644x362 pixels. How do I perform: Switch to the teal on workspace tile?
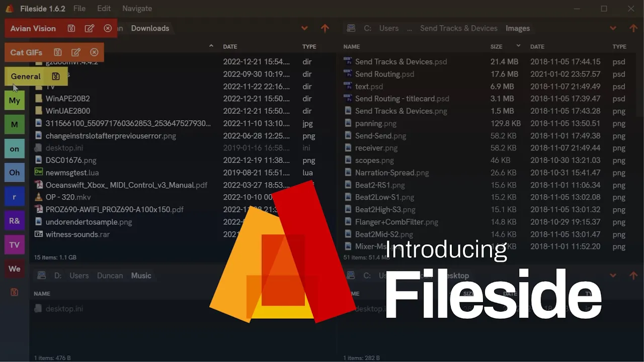click(x=15, y=149)
